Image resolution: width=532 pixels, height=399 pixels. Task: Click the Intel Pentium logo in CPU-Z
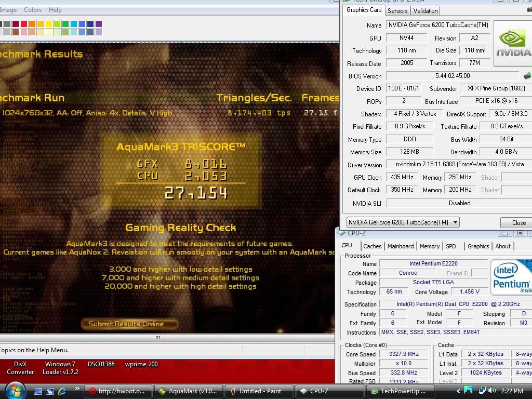511,277
